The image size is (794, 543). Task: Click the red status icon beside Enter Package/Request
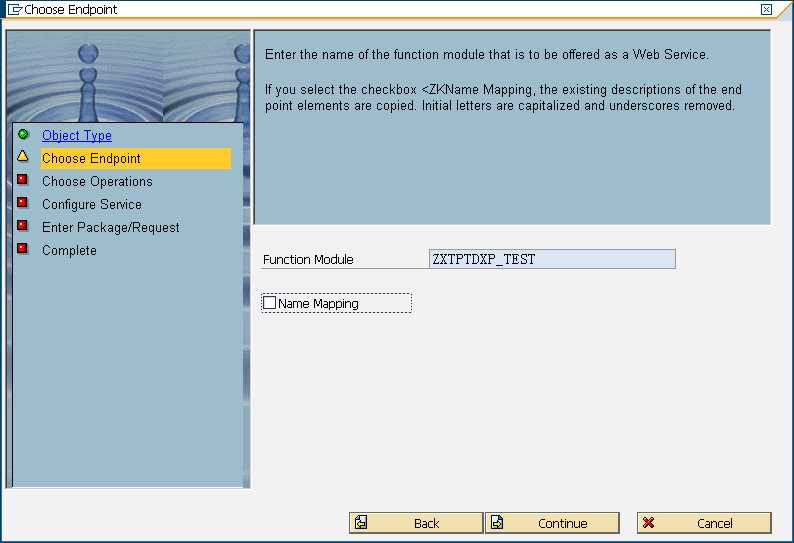point(22,225)
